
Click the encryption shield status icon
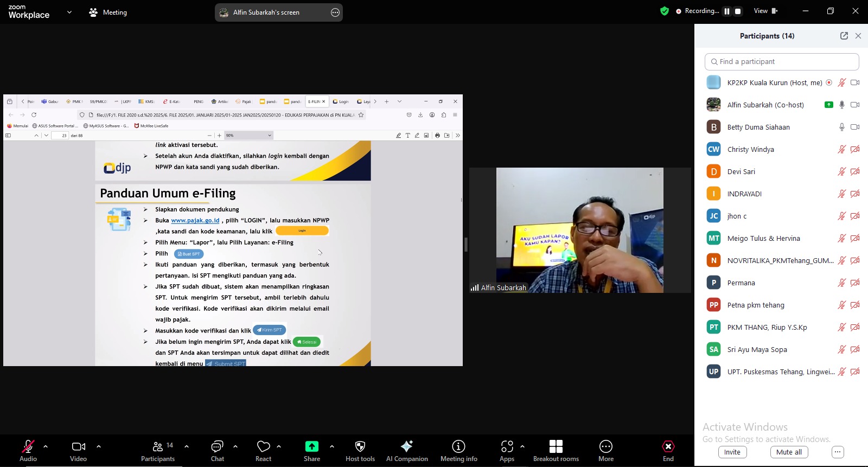pyautogui.click(x=664, y=11)
